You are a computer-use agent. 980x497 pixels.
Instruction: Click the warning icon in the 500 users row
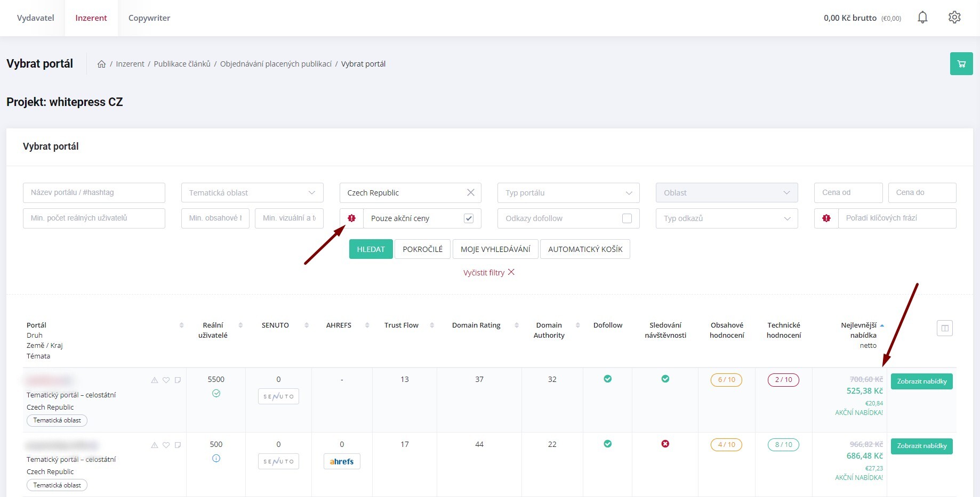point(155,445)
